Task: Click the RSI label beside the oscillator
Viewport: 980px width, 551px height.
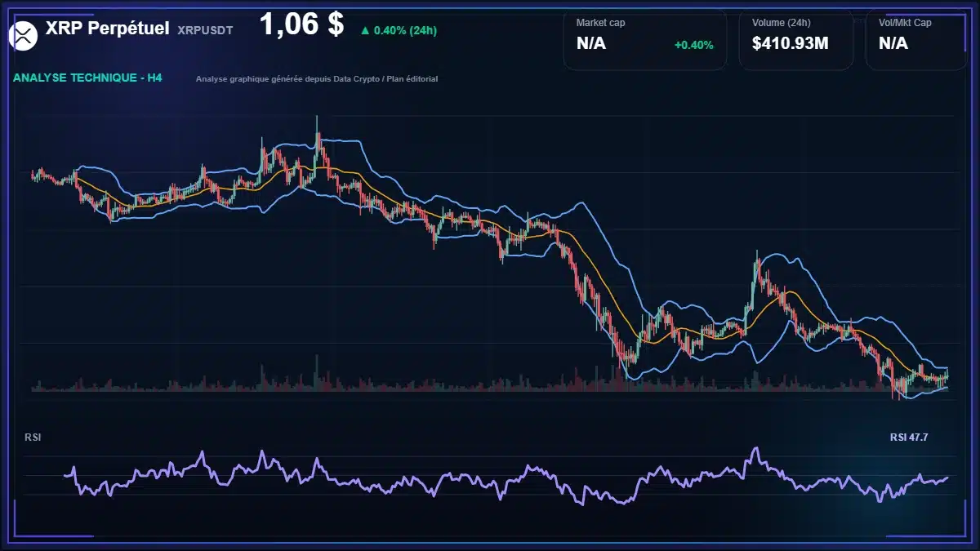Action: (33, 438)
